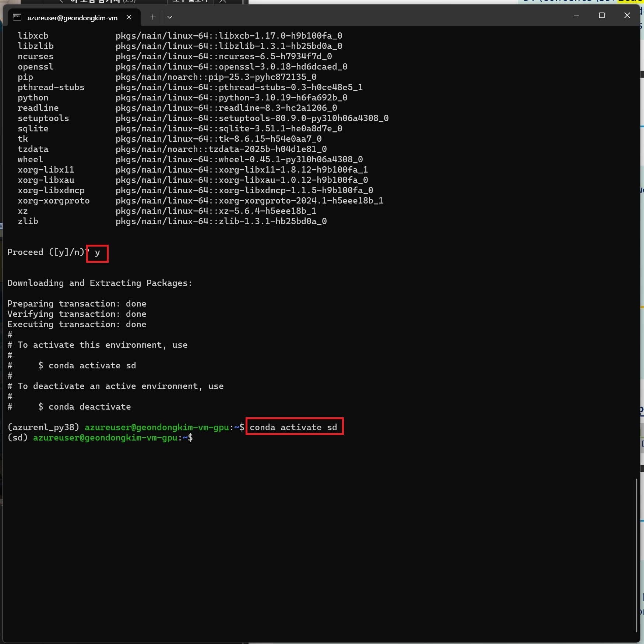Click package name 'pthread-stubs'
This screenshot has height=644, width=644.
(51, 87)
